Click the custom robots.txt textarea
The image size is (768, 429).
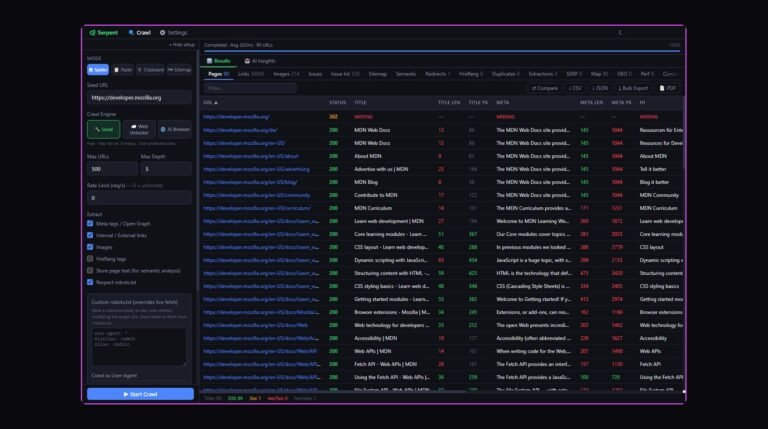(x=139, y=347)
